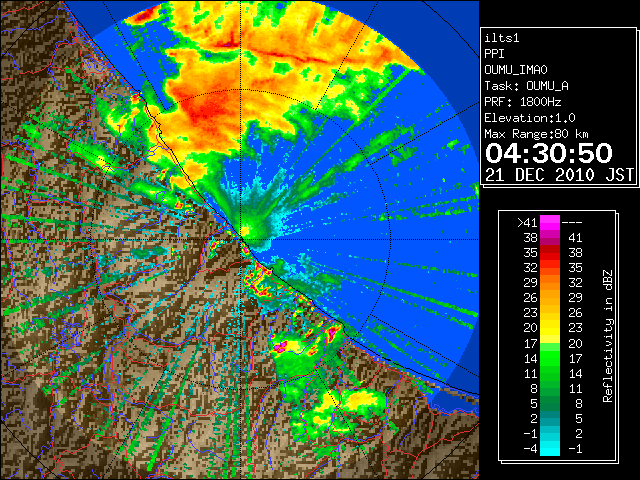Click the '21 DEC 2010 JST' date

tap(560, 175)
